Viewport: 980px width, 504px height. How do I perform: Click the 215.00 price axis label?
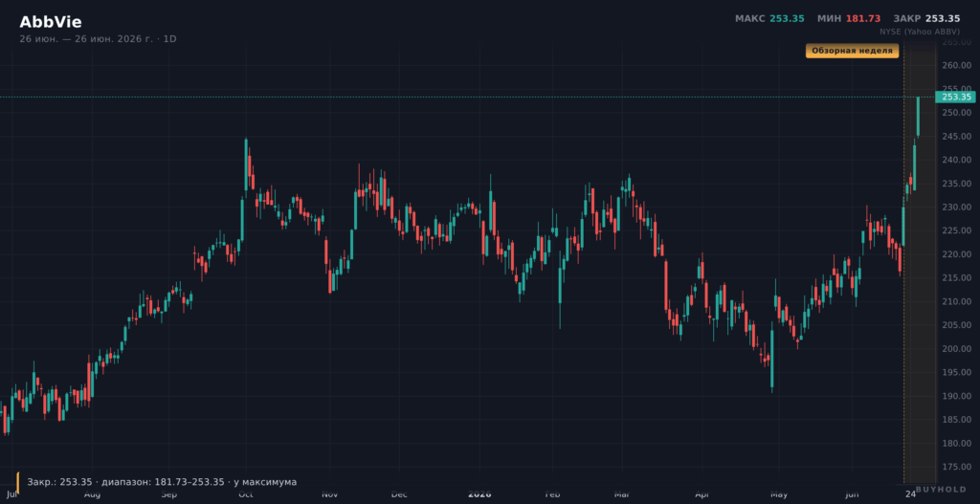click(x=956, y=278)
